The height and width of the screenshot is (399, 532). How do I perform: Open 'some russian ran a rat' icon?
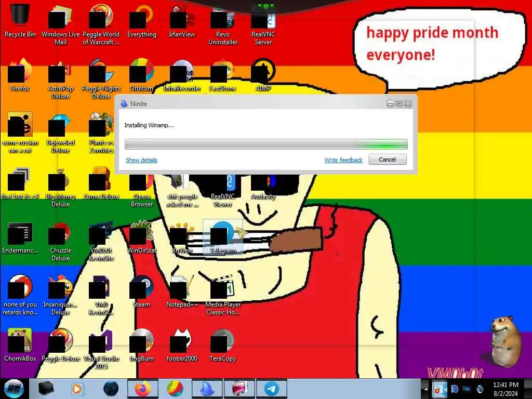point(20,132)
